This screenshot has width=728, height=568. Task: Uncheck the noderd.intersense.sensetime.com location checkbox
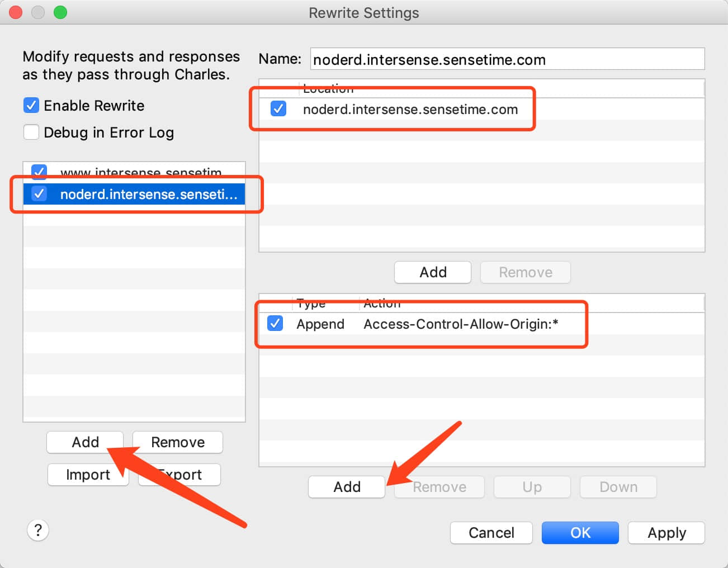[x=278, y=108]
